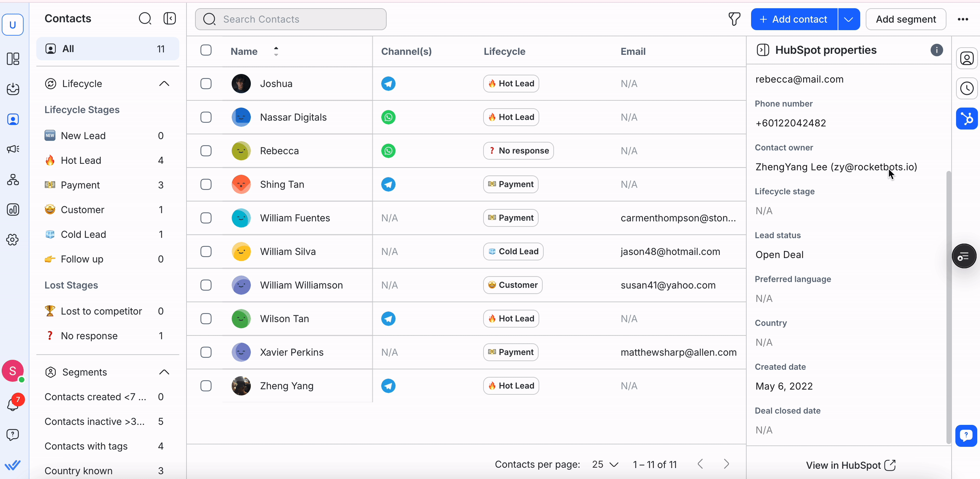The width and height of the screenshot is (980, 479).
Task: Tick the checkbox for Joshua
Action: click(206, 84)
